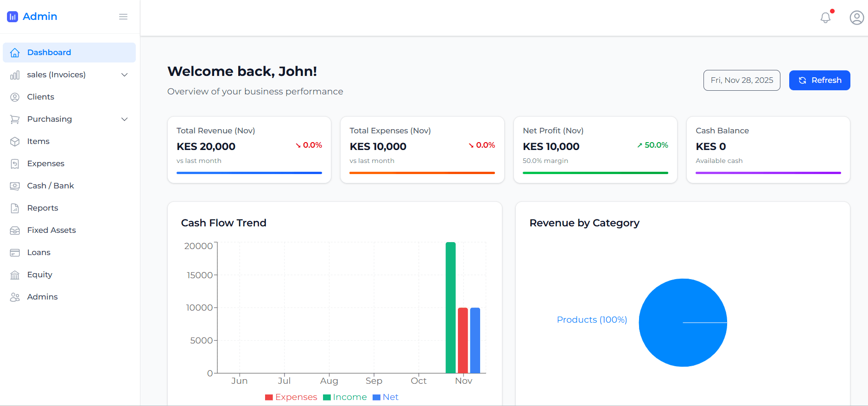Open the Admins page link
This screenshot has height=406, width=868.
42,297
